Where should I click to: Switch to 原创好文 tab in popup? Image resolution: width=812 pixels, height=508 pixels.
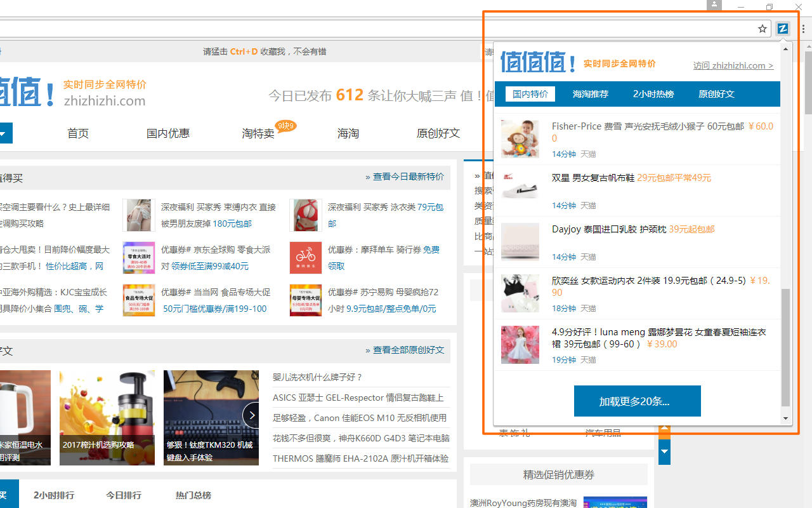[x=716, y=94]
